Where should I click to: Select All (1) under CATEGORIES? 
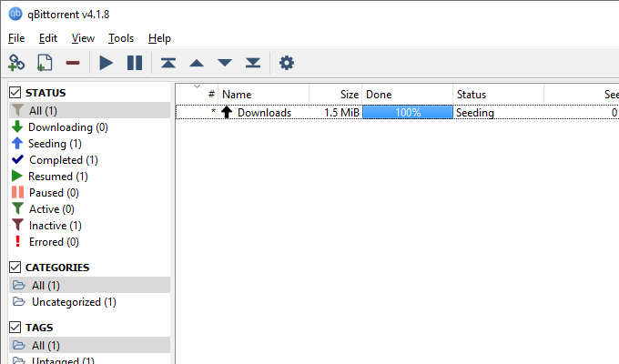click(x=89, y=285)
